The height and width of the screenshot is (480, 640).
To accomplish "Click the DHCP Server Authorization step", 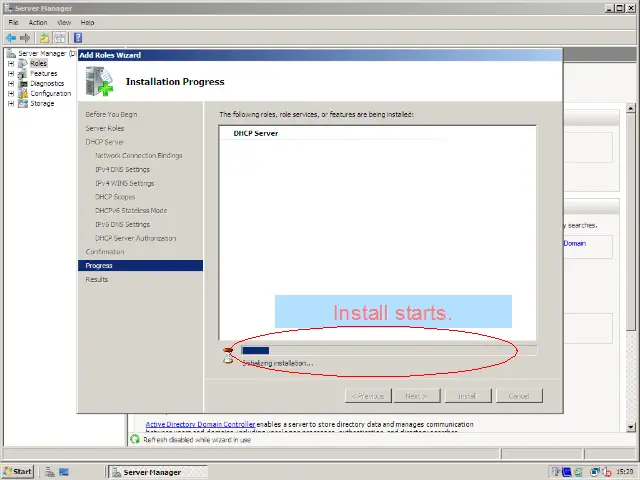I will click(x=136, y=238).
